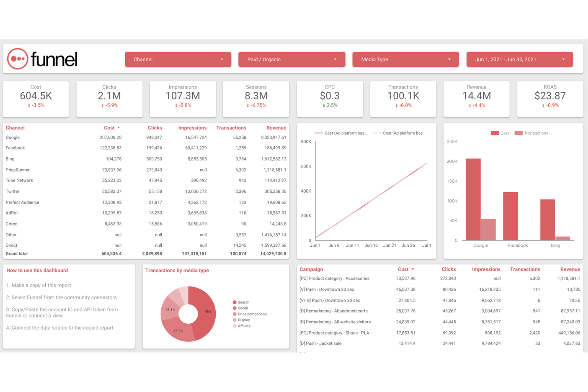Sort campaign table by Clicks header
This screenshot has height=392, width=588.
tap(449, 269)
